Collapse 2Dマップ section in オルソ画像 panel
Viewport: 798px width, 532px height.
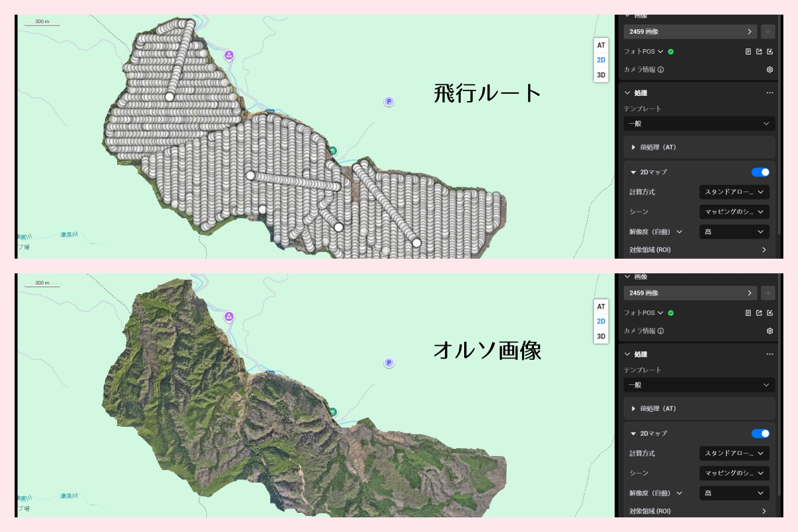coord(634,434)
